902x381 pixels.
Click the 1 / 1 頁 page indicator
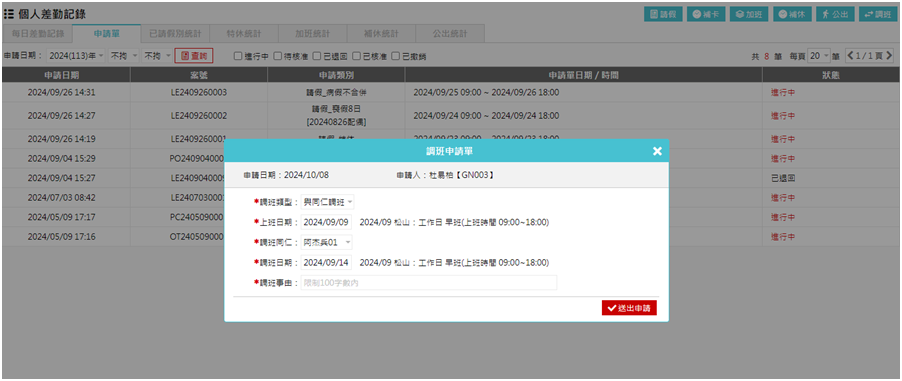point(869,56)
